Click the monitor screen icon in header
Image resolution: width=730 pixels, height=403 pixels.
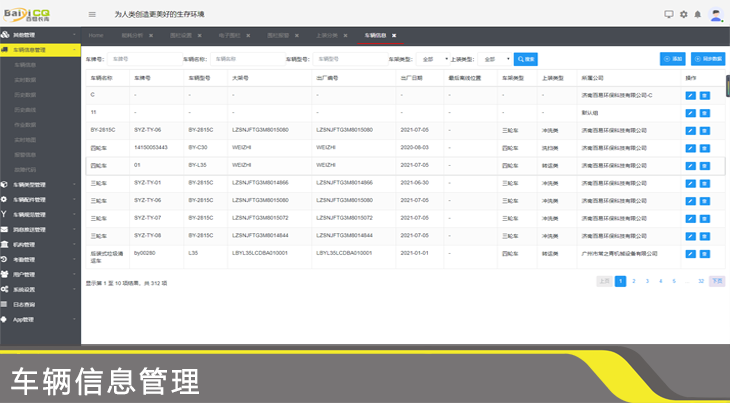tap(669, 14)
